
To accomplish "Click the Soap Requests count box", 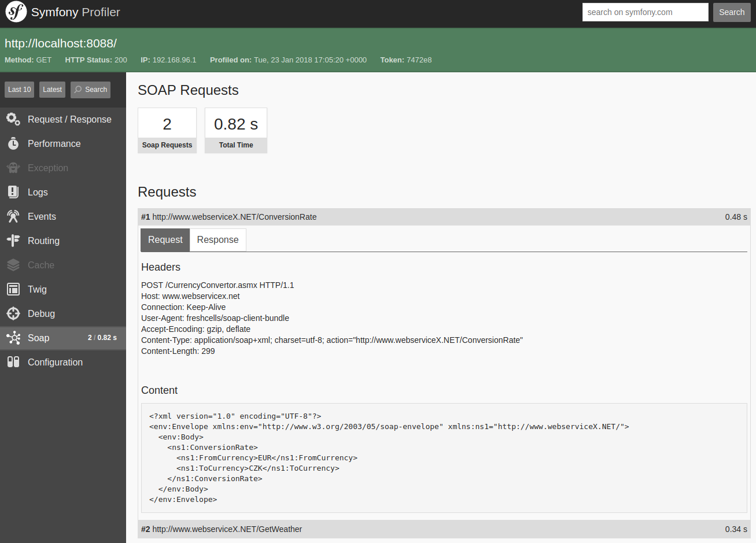I will click(x=167, y=131).
